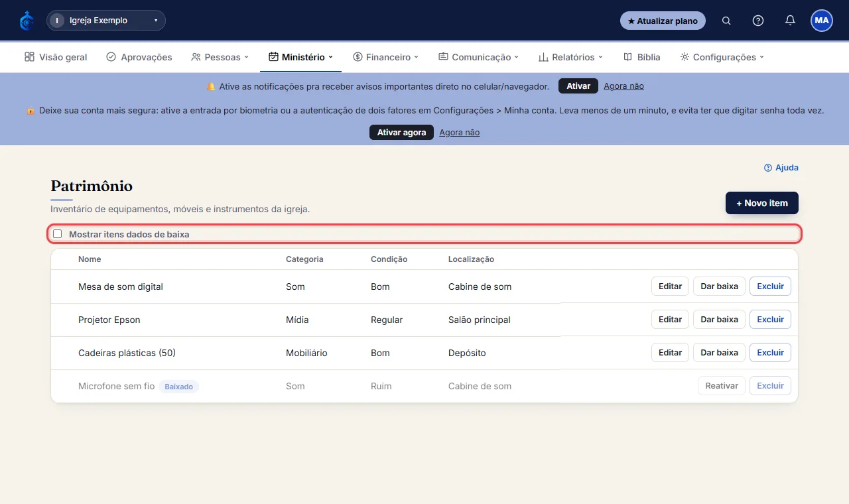The image size is (849, 504).
Task: Toggle Mostrar itens dados de baixa checkbox
Action: tap(58, 234)
